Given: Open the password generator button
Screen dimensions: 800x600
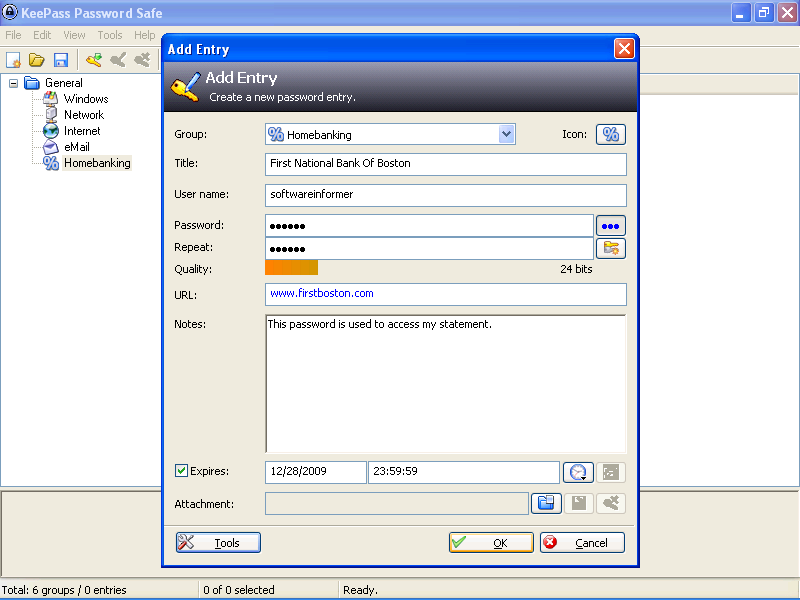Looking at the screenshot, I should tap(611, 248).
